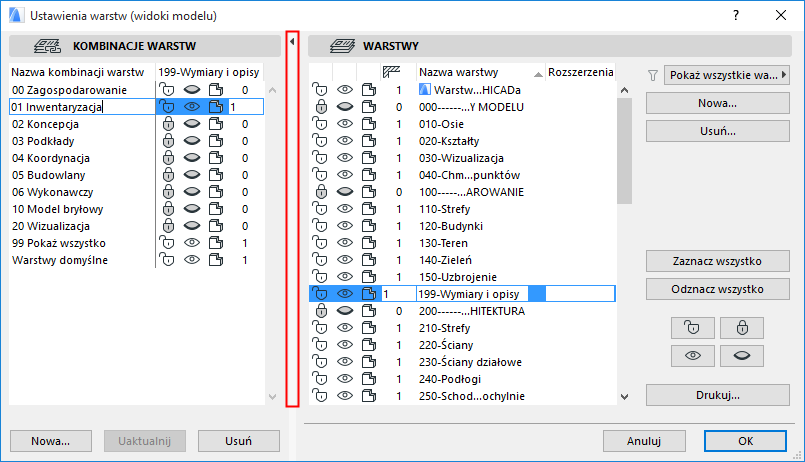This screenshot has height=462, width=805.
Task: Click help question mark in title bar
Action: point(736,15)
